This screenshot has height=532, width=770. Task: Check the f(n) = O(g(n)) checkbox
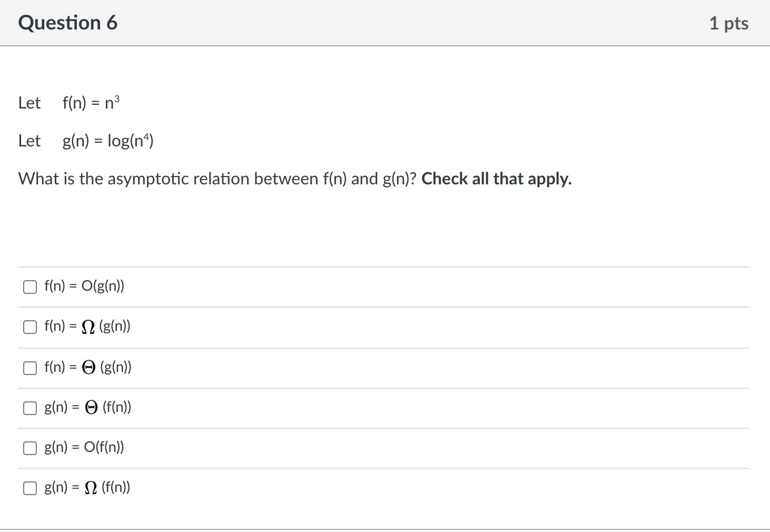click(30, 287)
